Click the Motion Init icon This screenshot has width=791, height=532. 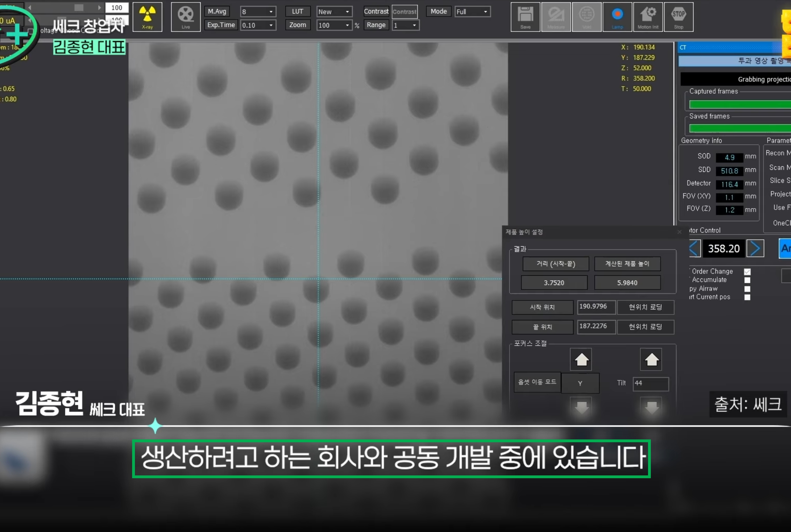click(648, 17)
